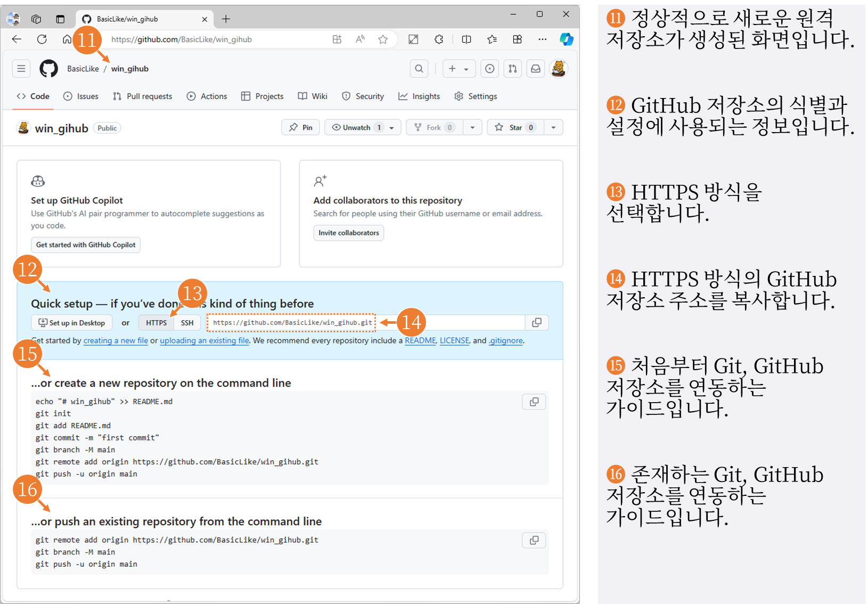
Task: Add this page to favorites
Action: (x=383, y=39)
